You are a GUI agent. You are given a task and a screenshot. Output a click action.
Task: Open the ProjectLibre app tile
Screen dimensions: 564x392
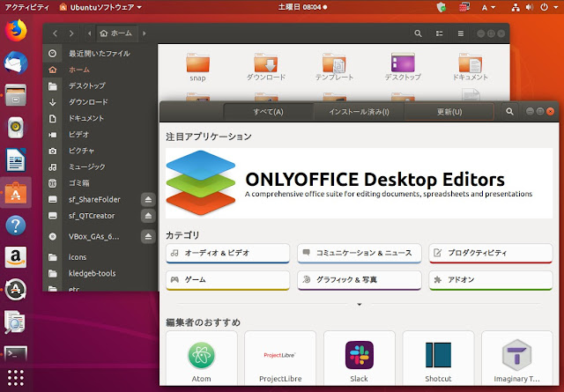[280, 359]
